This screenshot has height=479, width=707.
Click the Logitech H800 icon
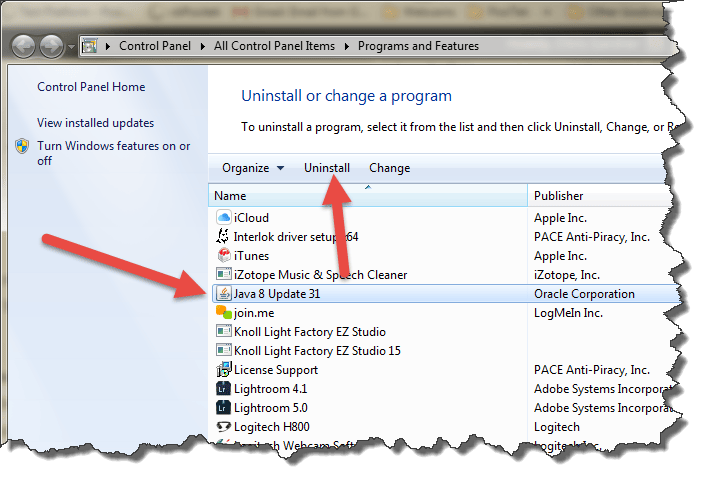tap(224, 426)
